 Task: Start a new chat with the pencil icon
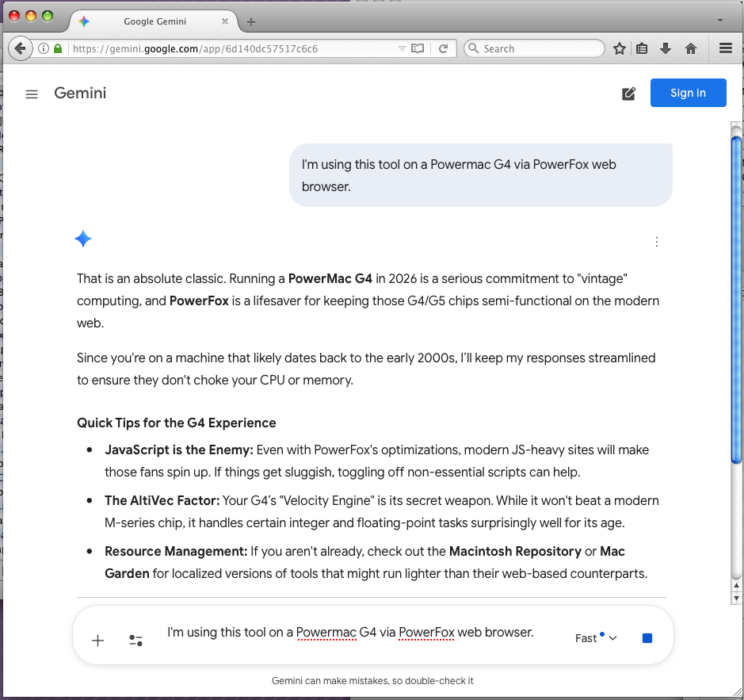click(628, 94)
